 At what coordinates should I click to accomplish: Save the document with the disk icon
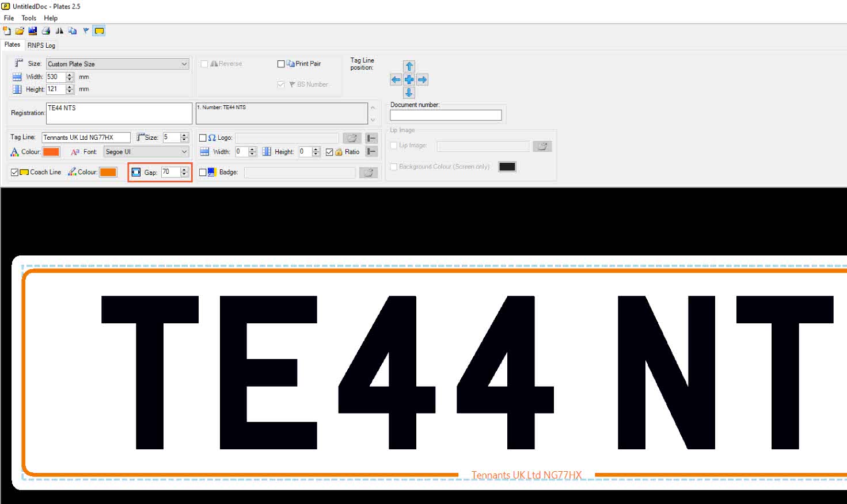[32, 31]
